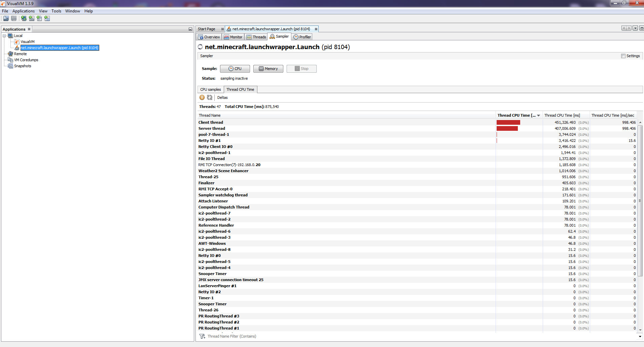This screenshot has width=644, height=347.
Task: Open the Tools menu
Action: (56, 11)
